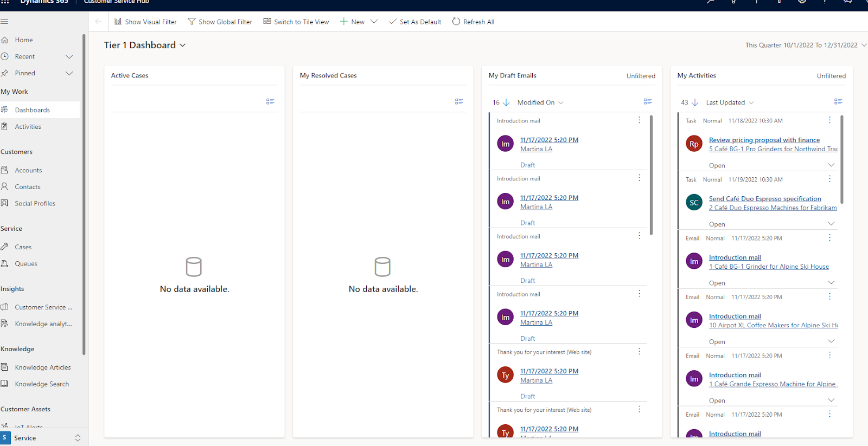Expand the Tier 1 Dashboard selector

[183, 46]
